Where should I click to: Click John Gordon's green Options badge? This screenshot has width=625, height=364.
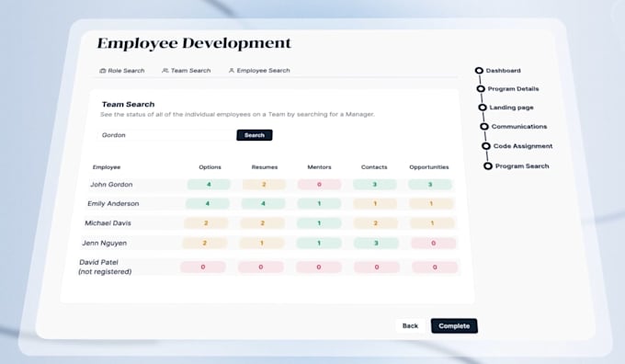(209, 185)
